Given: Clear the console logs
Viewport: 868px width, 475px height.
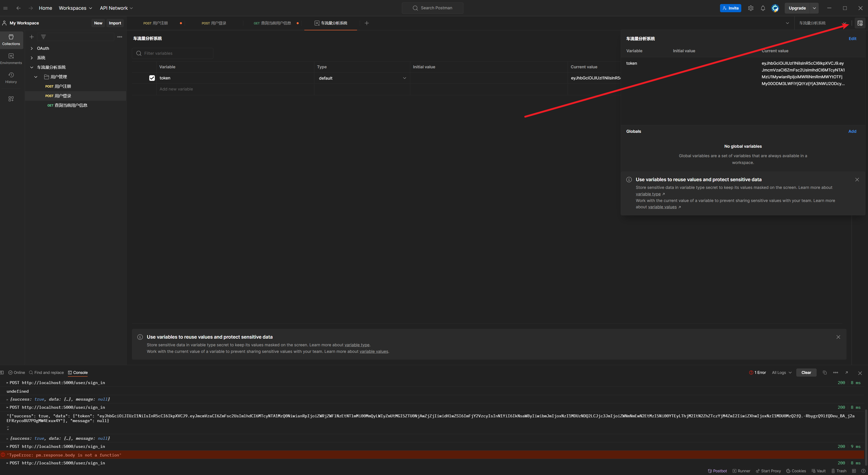Looking at the screenshot, I should pos(806,372).
